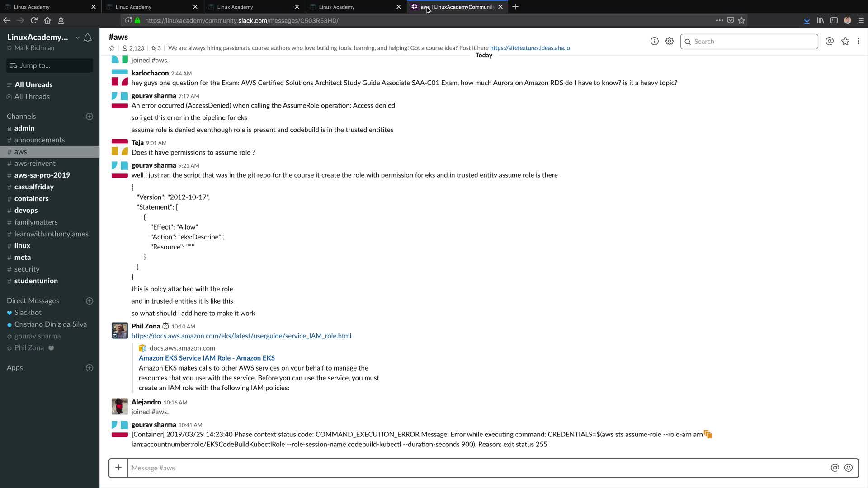Open notification bell preferences
The image size is (868, 488).
point(88,38)
